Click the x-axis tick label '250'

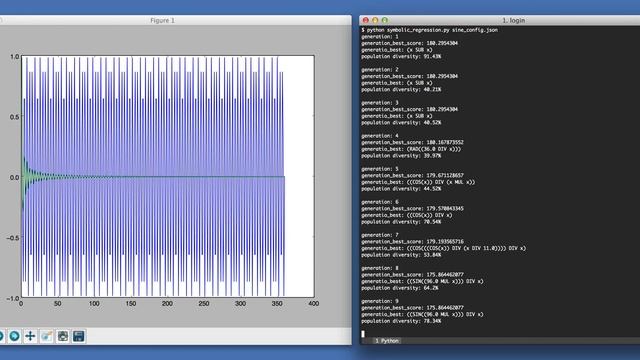[x=204, y=303]
